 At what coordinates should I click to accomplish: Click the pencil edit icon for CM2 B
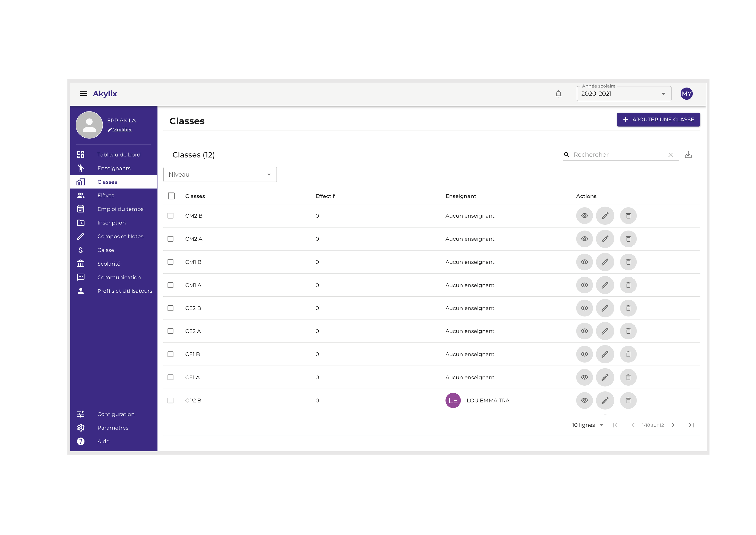[x=605, y=216]
